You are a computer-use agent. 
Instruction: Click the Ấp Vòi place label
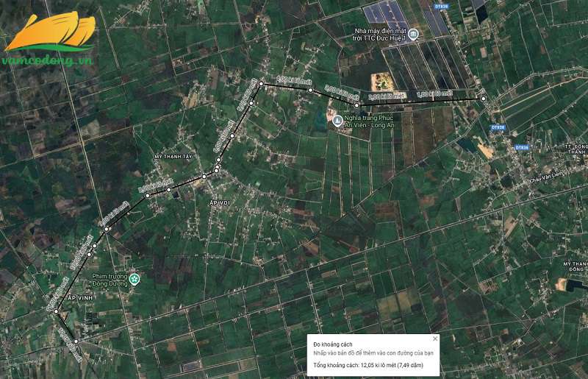coord(220,202)
